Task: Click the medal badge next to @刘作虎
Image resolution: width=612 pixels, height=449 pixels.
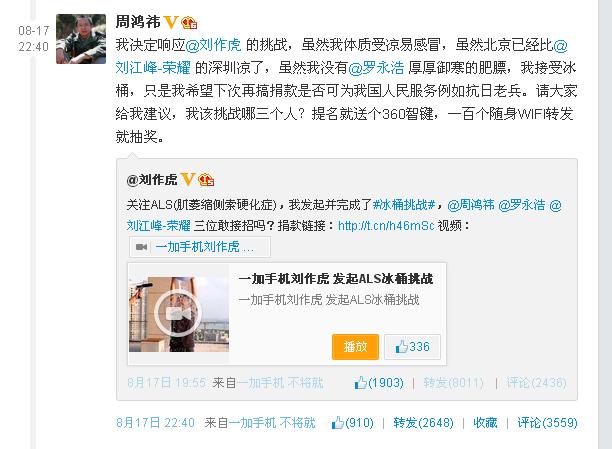Action: tap(206, 180)
